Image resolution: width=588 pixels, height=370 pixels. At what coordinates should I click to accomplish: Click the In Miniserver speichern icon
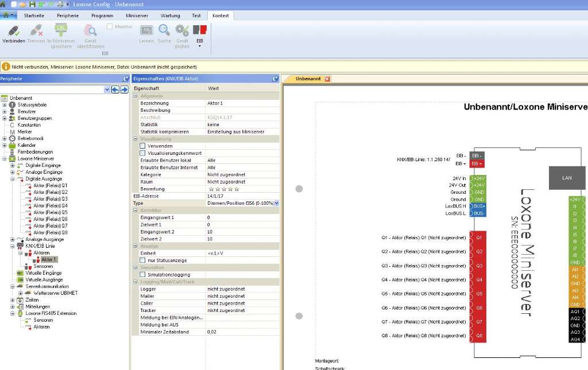click(x=61, y=30)
